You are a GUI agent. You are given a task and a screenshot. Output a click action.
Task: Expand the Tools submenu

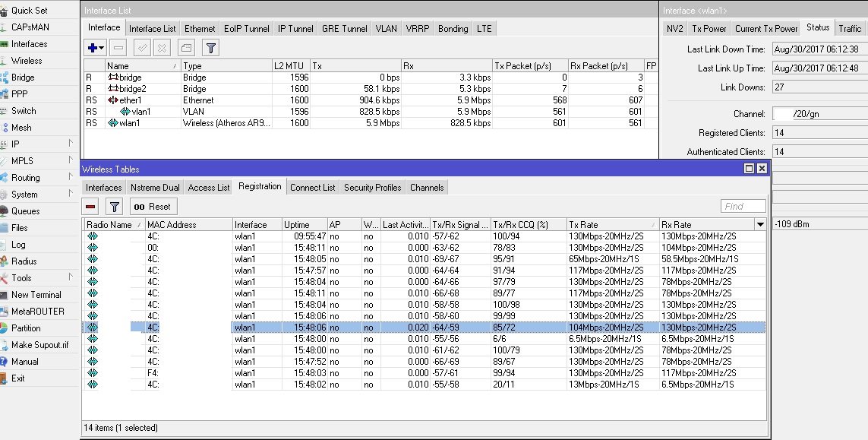(36, 277)
